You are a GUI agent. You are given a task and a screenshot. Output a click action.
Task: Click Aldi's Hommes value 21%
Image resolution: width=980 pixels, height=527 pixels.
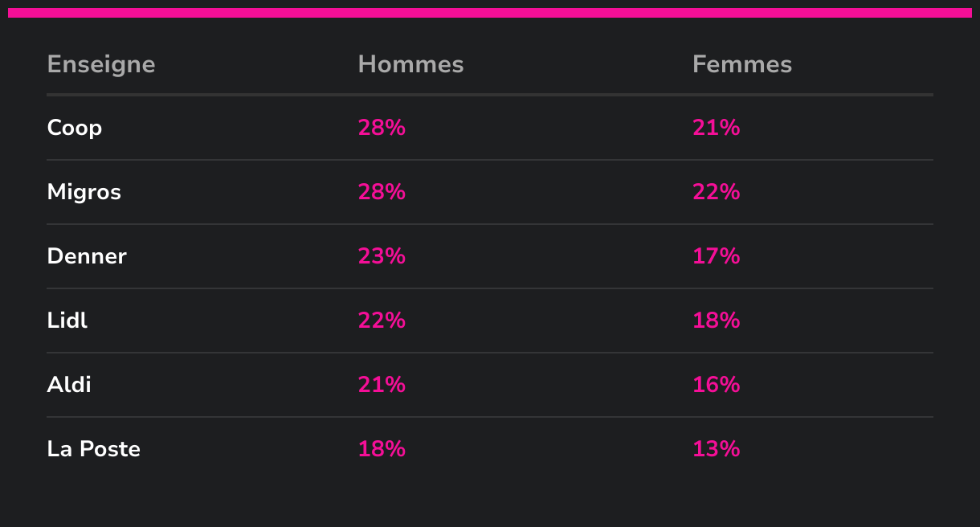coord(382,385)
